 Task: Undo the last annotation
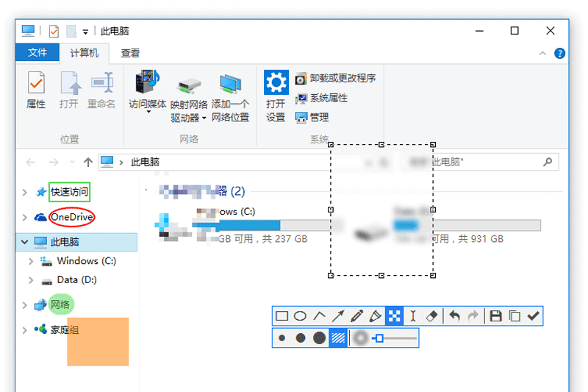pos(455,316)
